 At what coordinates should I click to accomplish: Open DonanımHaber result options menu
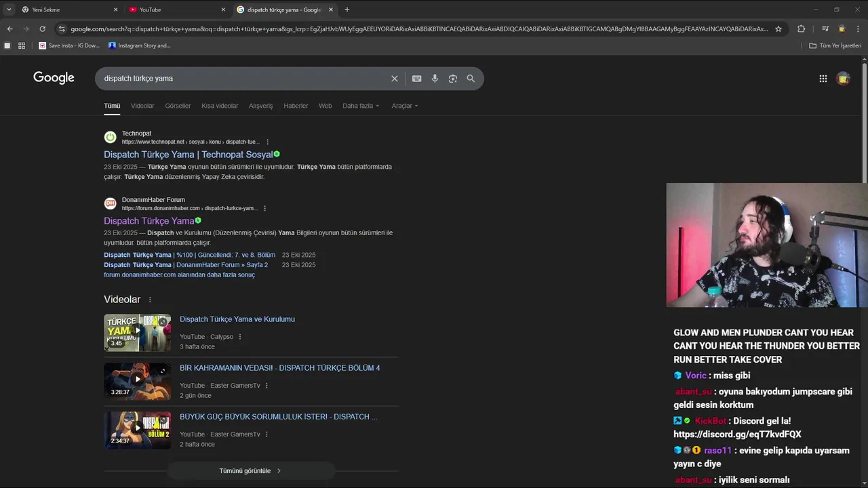point(265,209)
